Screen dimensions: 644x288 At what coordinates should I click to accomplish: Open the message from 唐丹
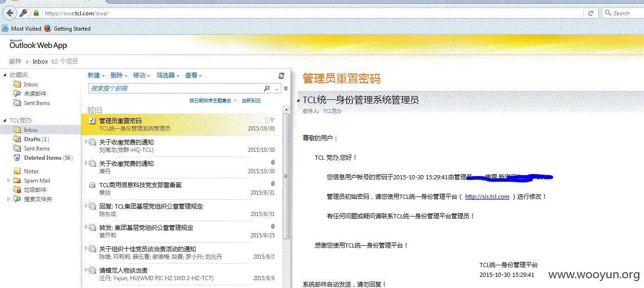point(182,167)
